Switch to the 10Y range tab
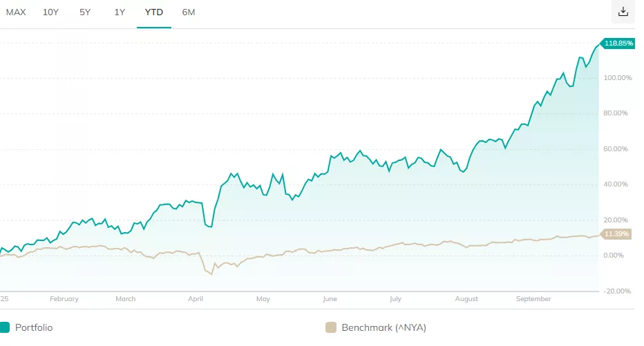The width and height of the screenshot is (644, 346). (x=51, y=12)
